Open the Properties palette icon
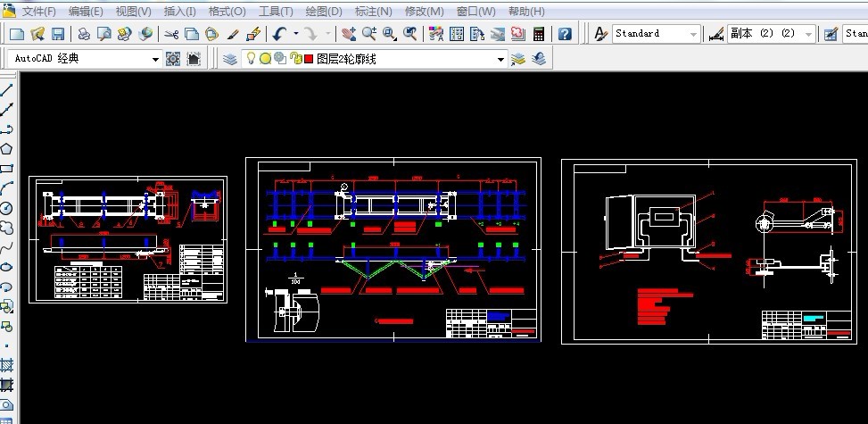 tap(436, 34)
